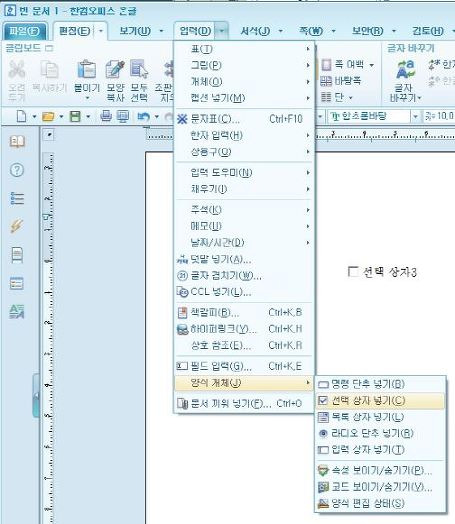Expand the 한자 입력(H) submenu

pos(244,135)
